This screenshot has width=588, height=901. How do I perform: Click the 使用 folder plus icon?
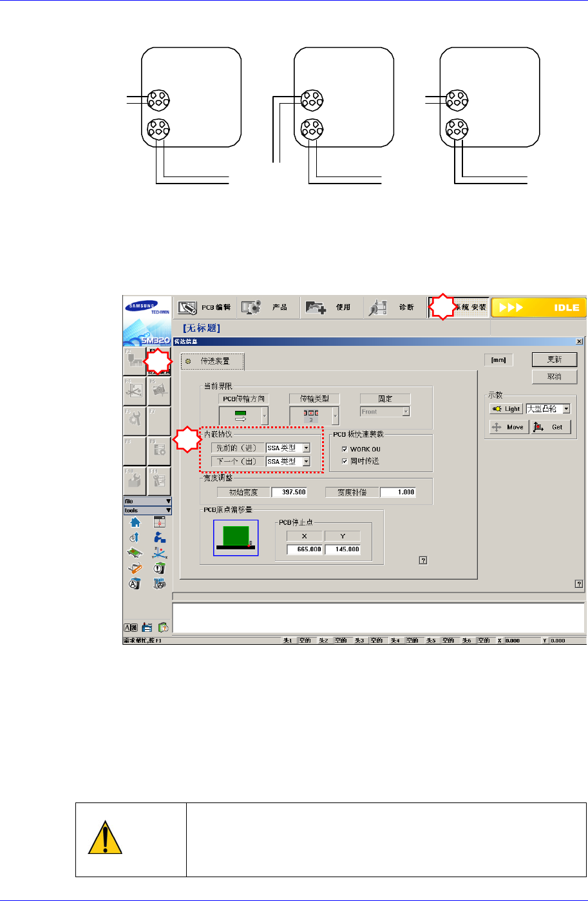(x=316, y=308)
